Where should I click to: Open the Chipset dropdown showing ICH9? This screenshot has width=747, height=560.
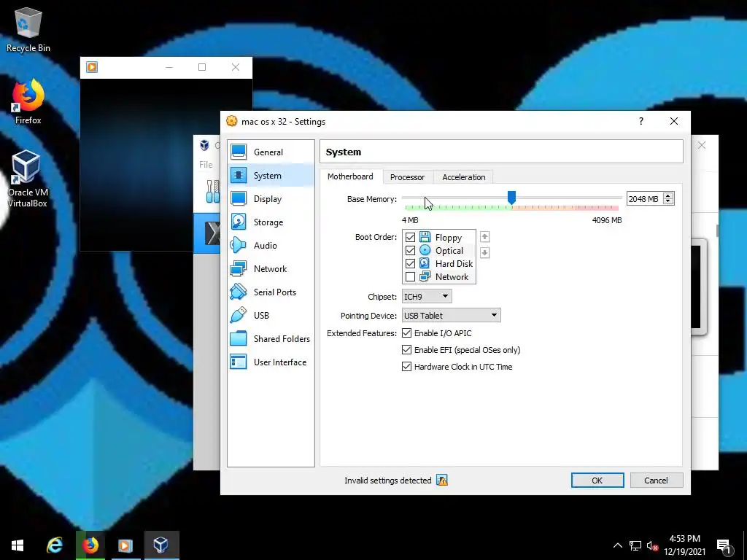click(x=427, y=296)
